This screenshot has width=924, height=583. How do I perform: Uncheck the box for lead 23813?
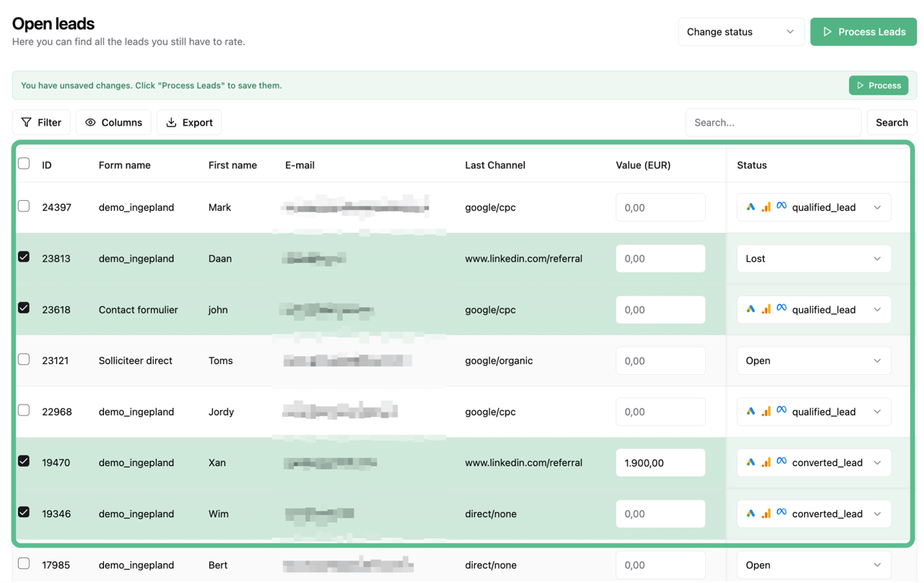[x=24, y=257]
